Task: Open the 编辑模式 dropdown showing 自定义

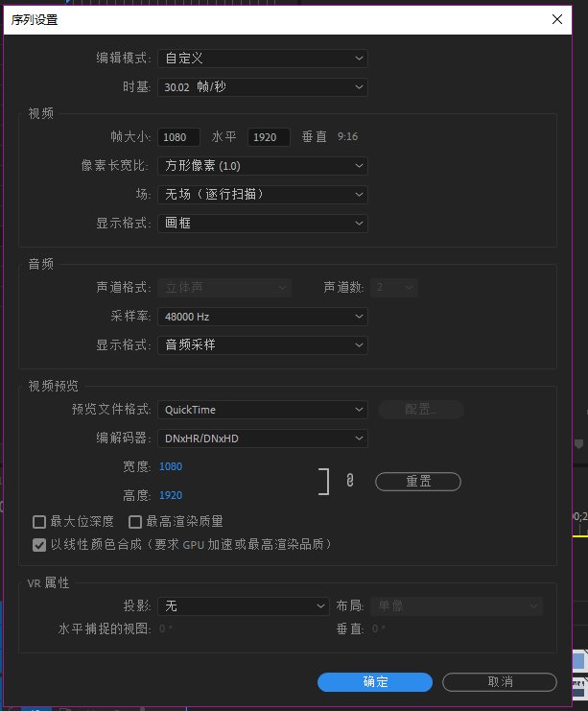Action: (x=263, y=59)
